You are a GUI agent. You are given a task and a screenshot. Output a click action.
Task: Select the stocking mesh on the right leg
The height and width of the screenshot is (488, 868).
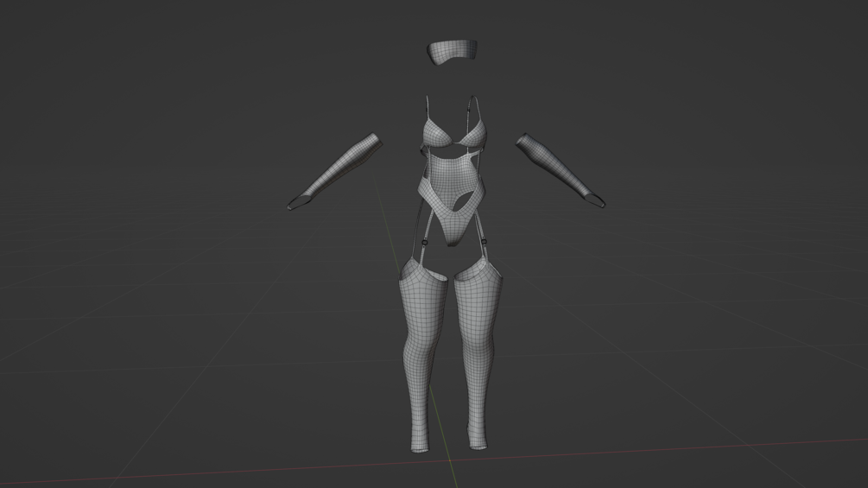pos(478,354)
